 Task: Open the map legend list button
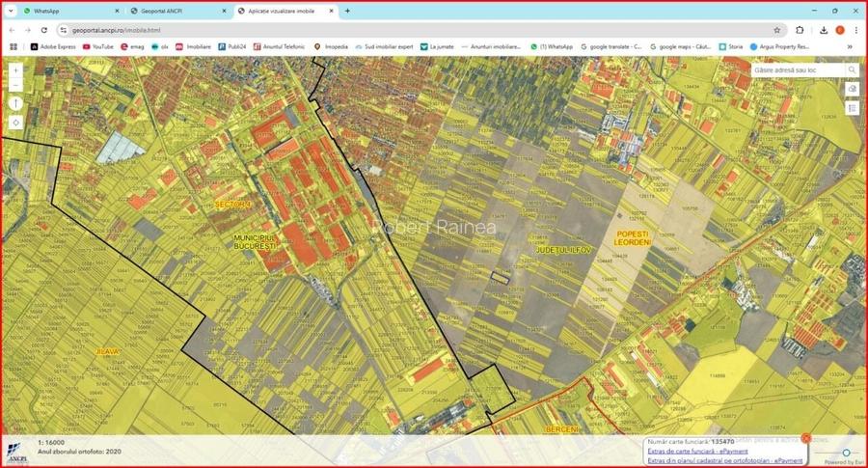pyautogui.click(x=852, y=108)
